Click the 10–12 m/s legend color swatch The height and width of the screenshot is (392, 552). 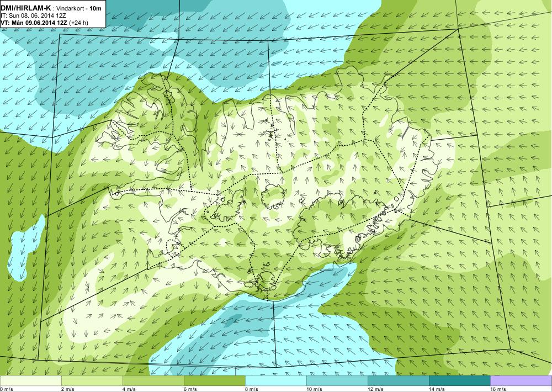coord(337,381)
